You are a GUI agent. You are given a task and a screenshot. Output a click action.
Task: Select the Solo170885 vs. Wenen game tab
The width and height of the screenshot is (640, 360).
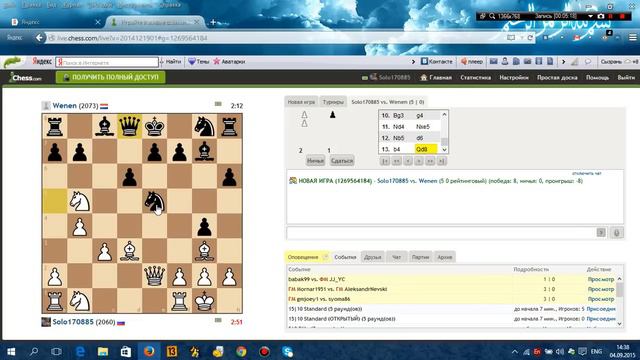click(x=388, y=102)
